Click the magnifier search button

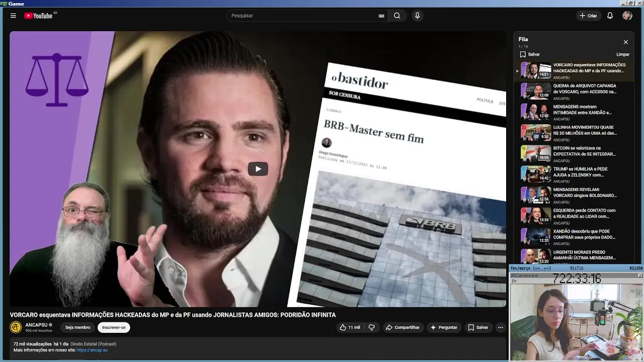click(x=397, y=16)
